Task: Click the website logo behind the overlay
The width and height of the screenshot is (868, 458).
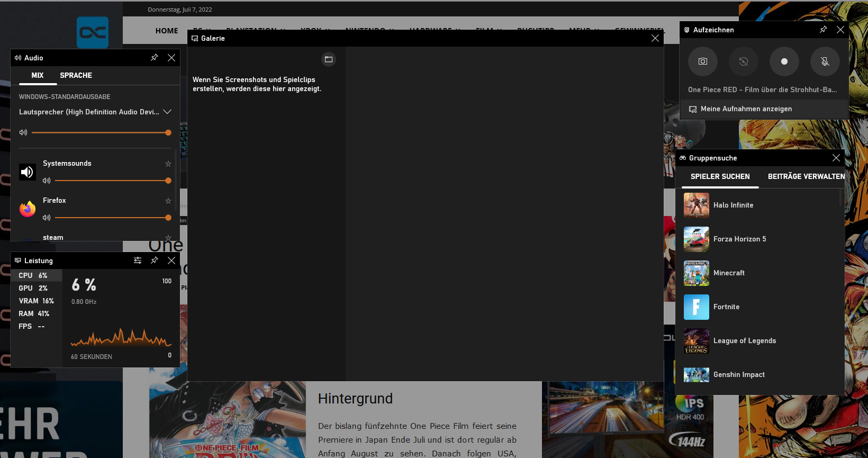Action: coord(93,33)
